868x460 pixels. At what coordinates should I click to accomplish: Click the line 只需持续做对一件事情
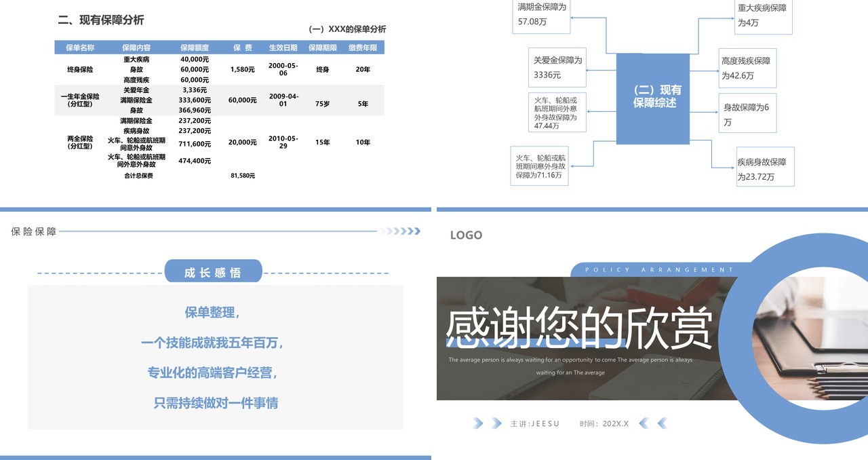216,402
